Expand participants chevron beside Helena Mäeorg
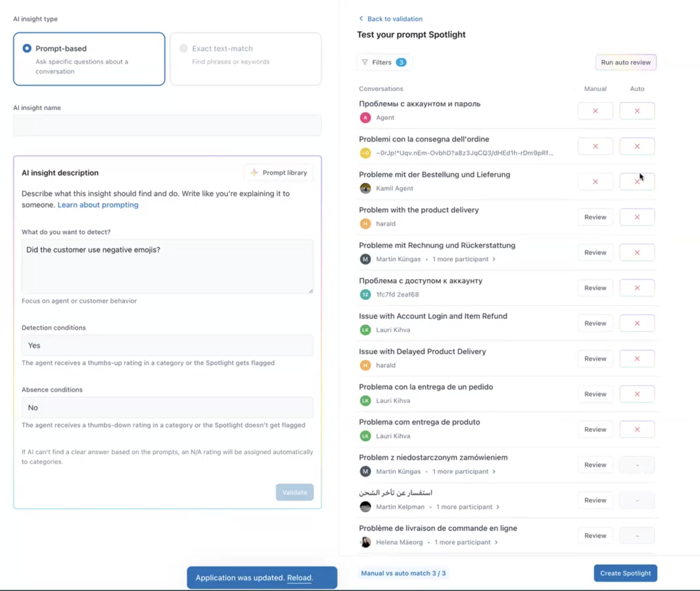This screenshot has height=591, width=700. [496, 542]
